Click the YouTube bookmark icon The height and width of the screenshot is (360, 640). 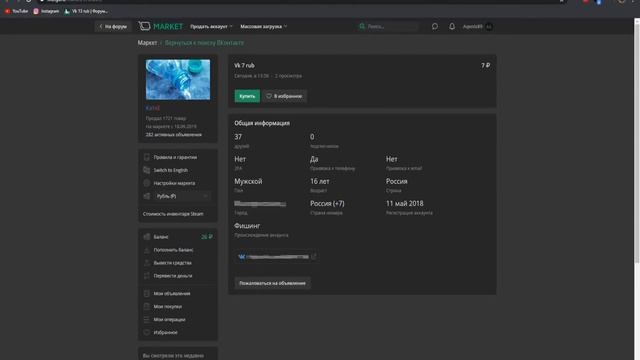click(7, 11)
